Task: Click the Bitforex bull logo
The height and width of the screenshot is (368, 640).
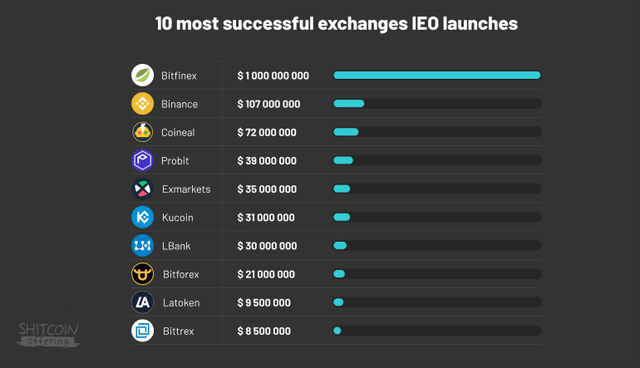Action: [142, 274]
